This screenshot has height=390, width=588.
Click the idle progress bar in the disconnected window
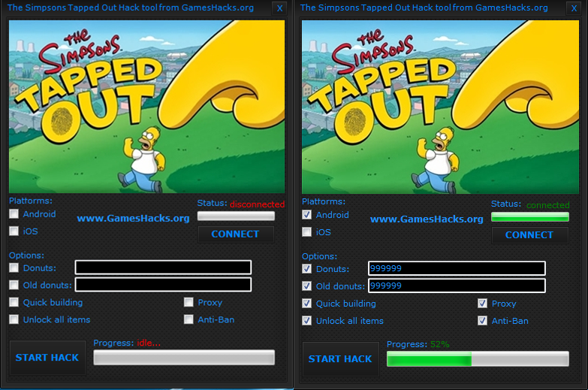(x=184, y=358)
